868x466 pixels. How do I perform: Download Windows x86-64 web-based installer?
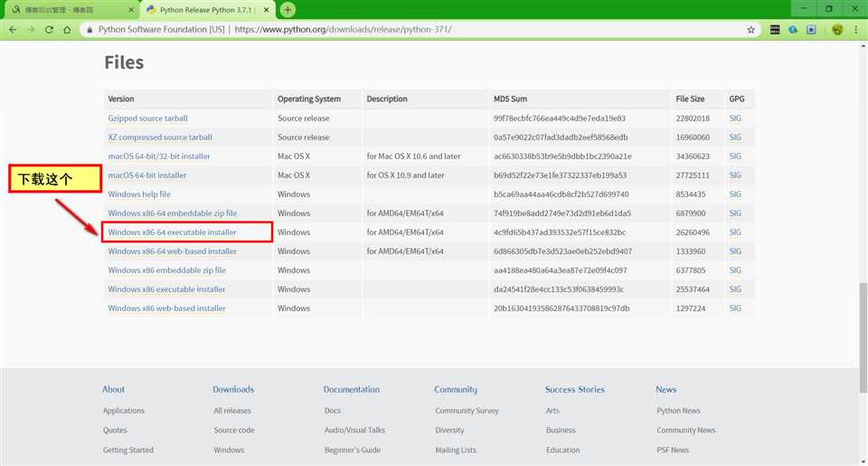(172, 252)
